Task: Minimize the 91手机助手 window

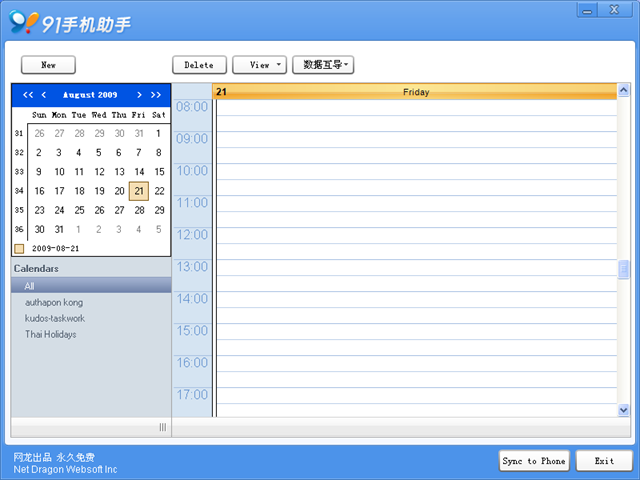Action: pos(587,10)
